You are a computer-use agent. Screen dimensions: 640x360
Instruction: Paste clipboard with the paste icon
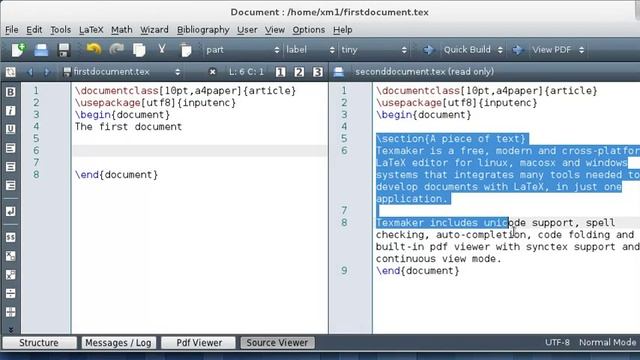pyautogui.click(x=186, y=50)
